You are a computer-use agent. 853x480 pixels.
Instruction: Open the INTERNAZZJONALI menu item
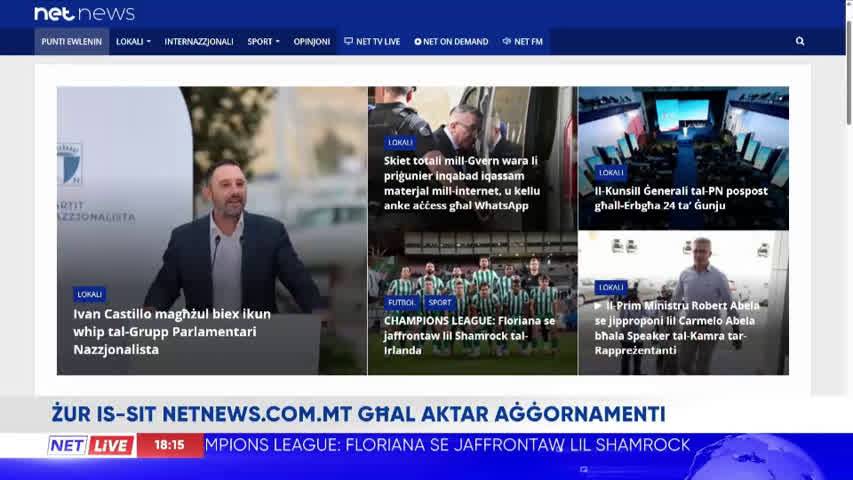(x=199, y=41)
